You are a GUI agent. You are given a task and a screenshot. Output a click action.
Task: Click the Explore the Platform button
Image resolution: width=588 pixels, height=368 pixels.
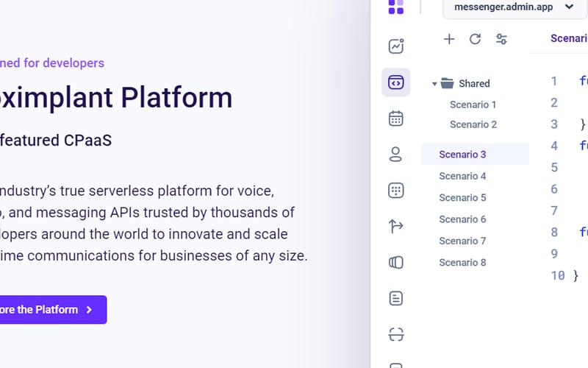click(53, 310)
